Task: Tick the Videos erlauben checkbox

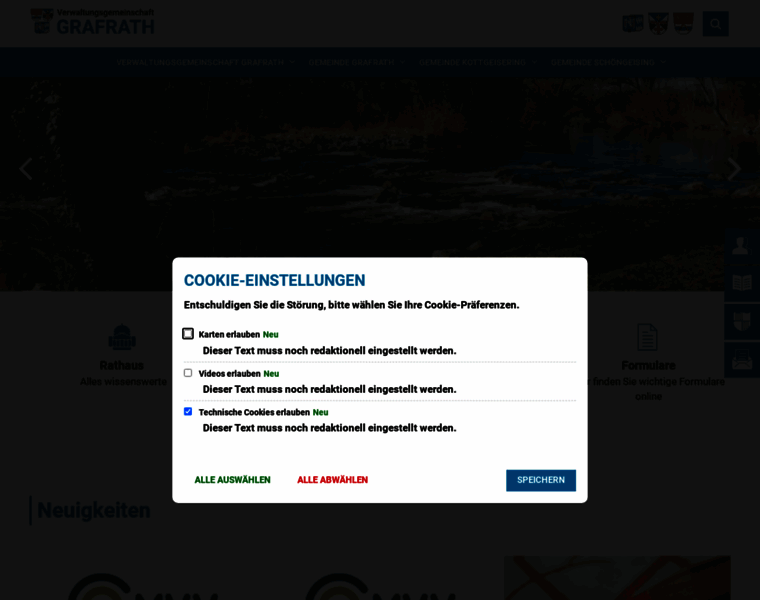Action: click(x=188, y=373)
